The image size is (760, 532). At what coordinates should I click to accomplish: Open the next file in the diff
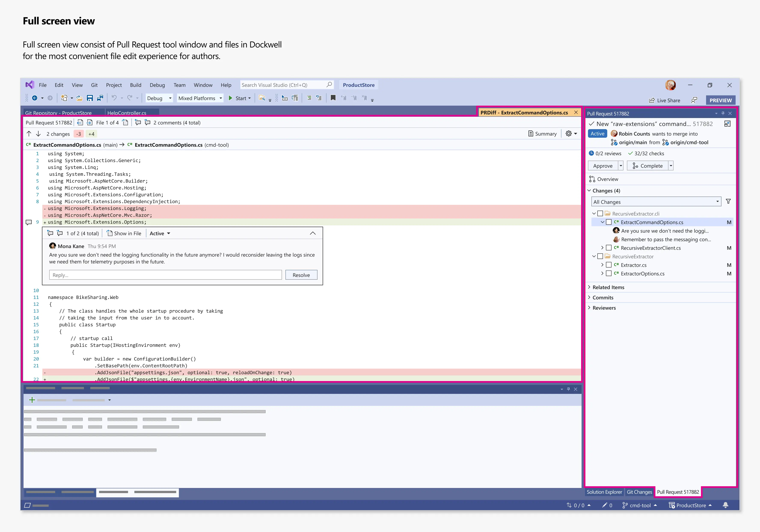(90, 122)
